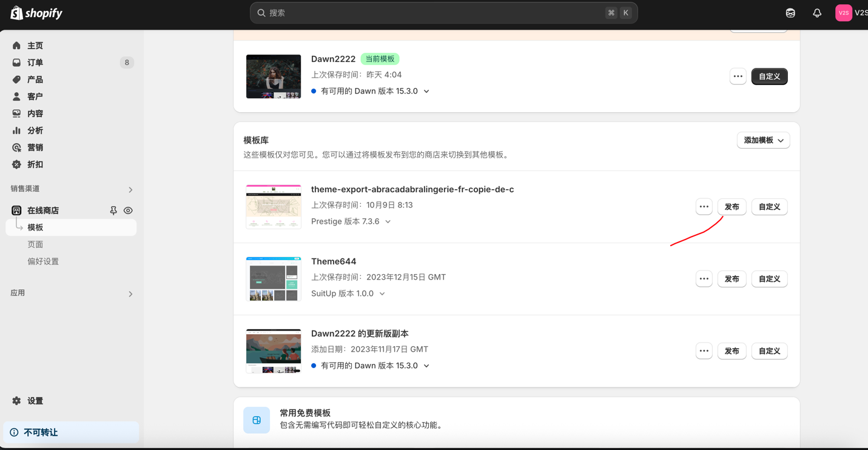This screenshot has width=868, height=450.
Task: Click the 客户 person icon
Action: tap(16, 96)
